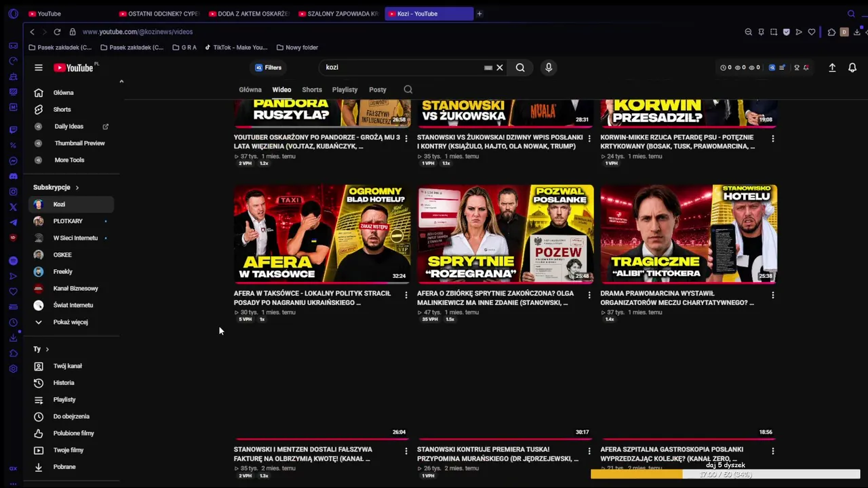Open the on-screen keyboard icon in search
868x488 pixels.
pyautogui.click(x=488, y=68)
